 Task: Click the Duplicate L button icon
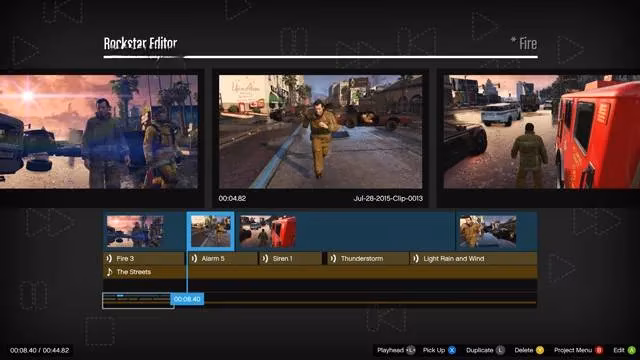[x=500, y=350]
